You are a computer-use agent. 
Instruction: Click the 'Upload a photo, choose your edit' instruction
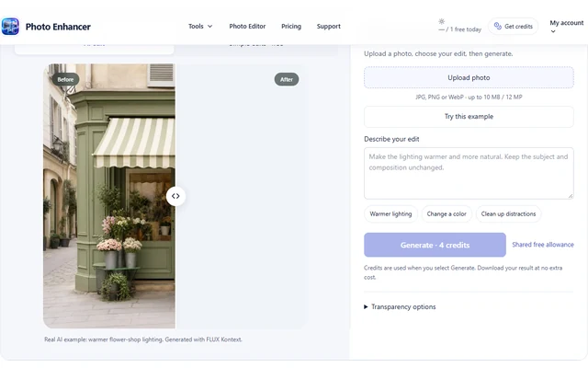[x=438, y=53]
